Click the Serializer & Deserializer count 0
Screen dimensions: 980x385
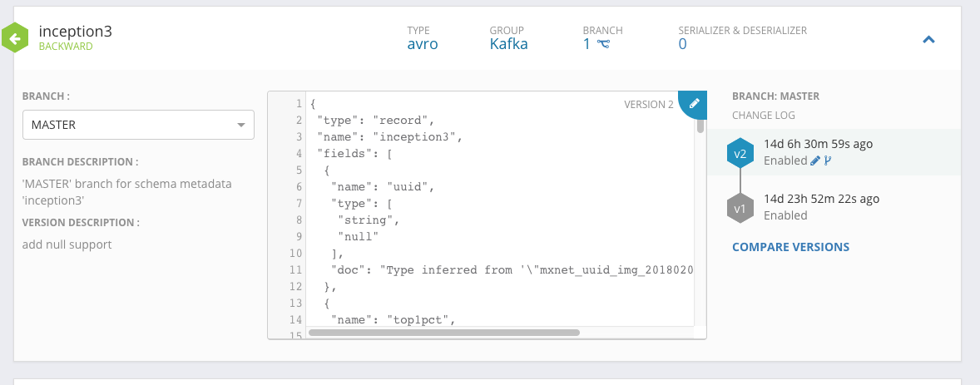coord(683,44)
